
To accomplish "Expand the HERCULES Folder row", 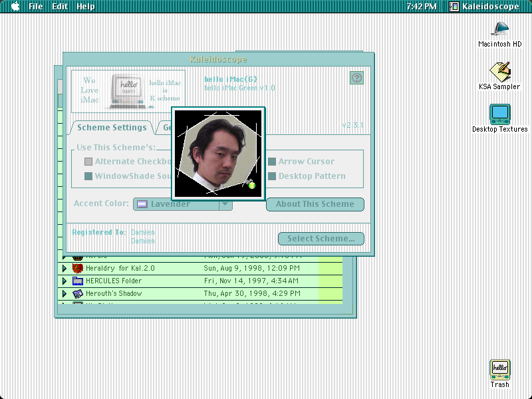I will click(x=65, y=281).
